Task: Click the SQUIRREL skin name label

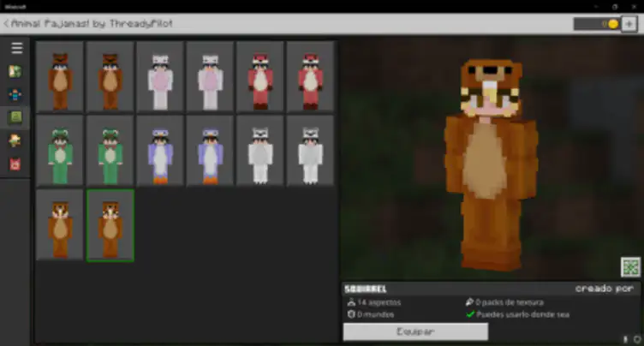Action: click(x=366, y=289)
